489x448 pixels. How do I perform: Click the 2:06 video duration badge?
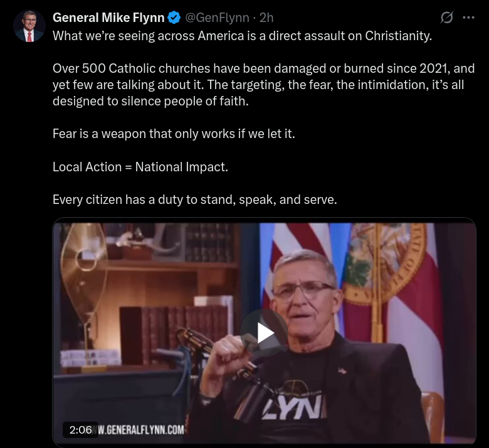click(x=80, y=430)
